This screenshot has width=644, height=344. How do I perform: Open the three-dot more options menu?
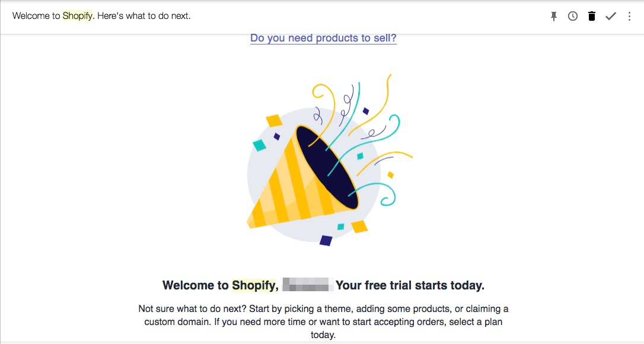(x=630, y=17)
